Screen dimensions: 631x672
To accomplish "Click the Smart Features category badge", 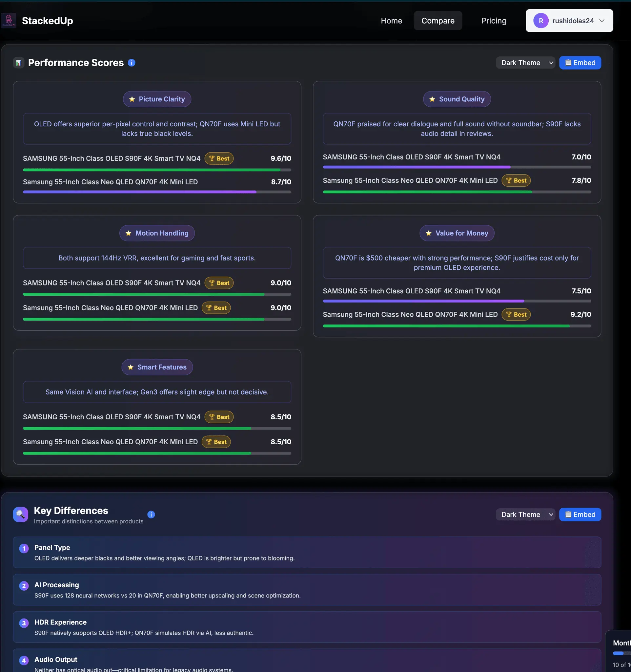I will point(157,367).
